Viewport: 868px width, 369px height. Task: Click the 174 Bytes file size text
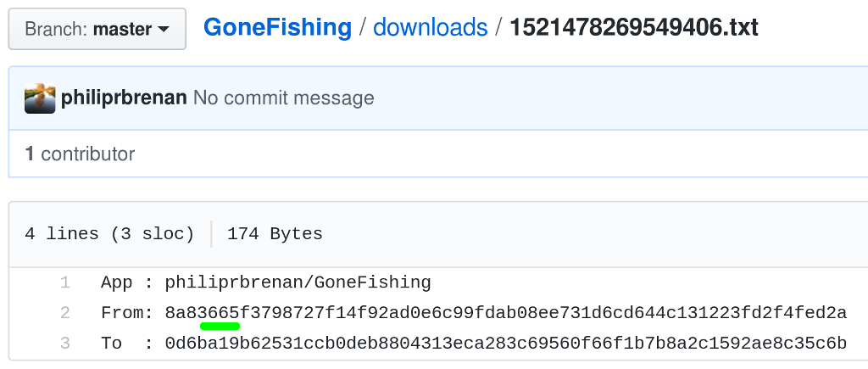point(275,234)
